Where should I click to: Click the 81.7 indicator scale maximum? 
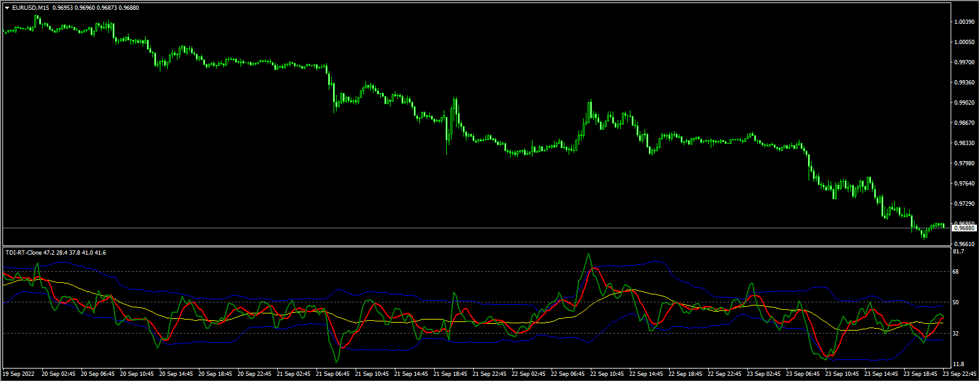958,252
